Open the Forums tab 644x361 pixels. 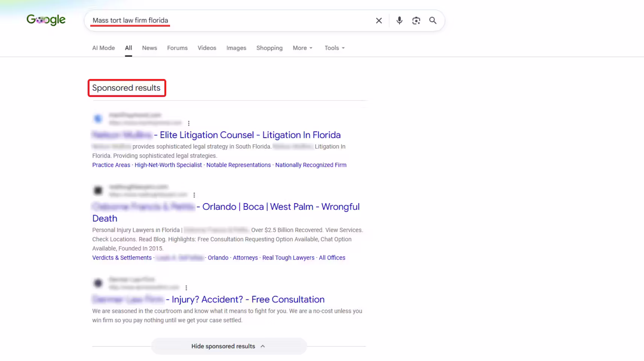click(x=177, y=48)
